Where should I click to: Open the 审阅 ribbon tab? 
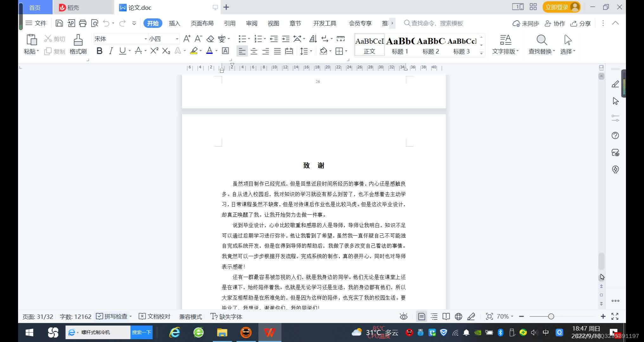pyautogui.click(x=252, y=23)
